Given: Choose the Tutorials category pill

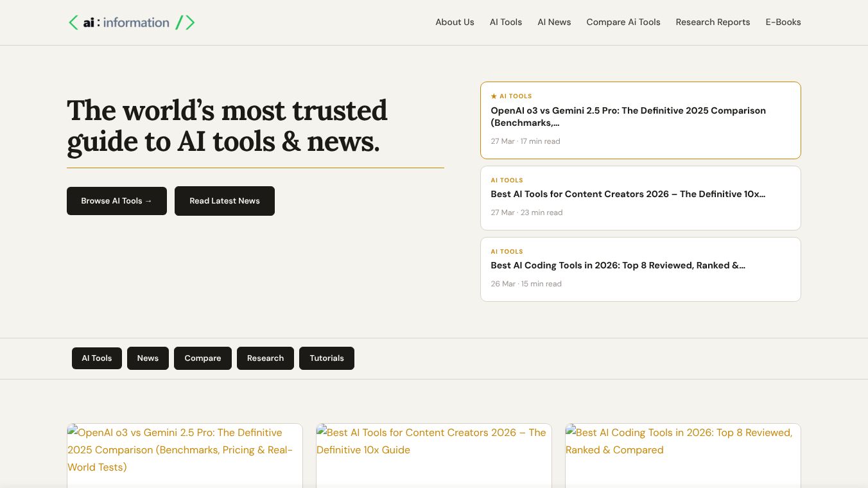Looking at the screenshot, I should click(x=327, y=358).
